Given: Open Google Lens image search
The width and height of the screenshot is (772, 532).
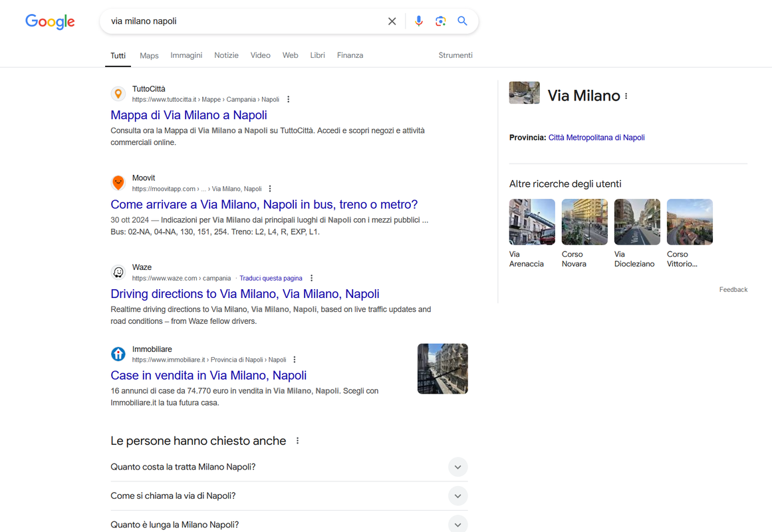Looking at the screenshot, I should click(441, 21).
